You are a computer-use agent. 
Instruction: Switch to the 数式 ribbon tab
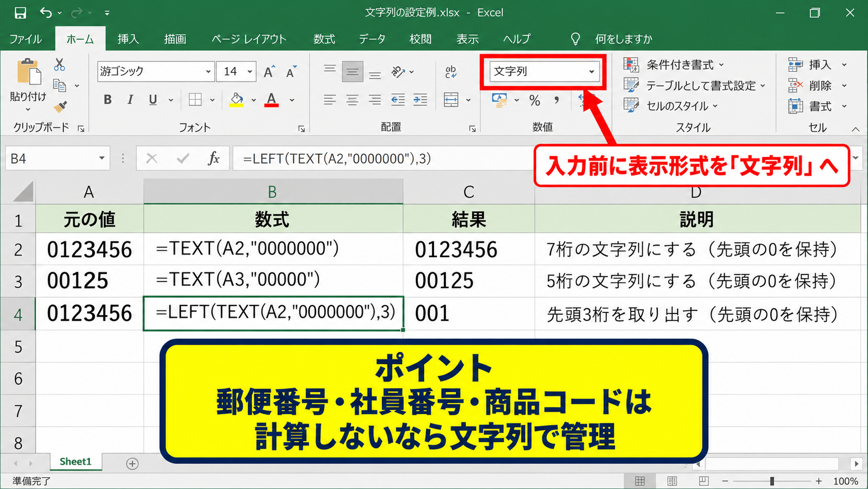click(324, 39)
